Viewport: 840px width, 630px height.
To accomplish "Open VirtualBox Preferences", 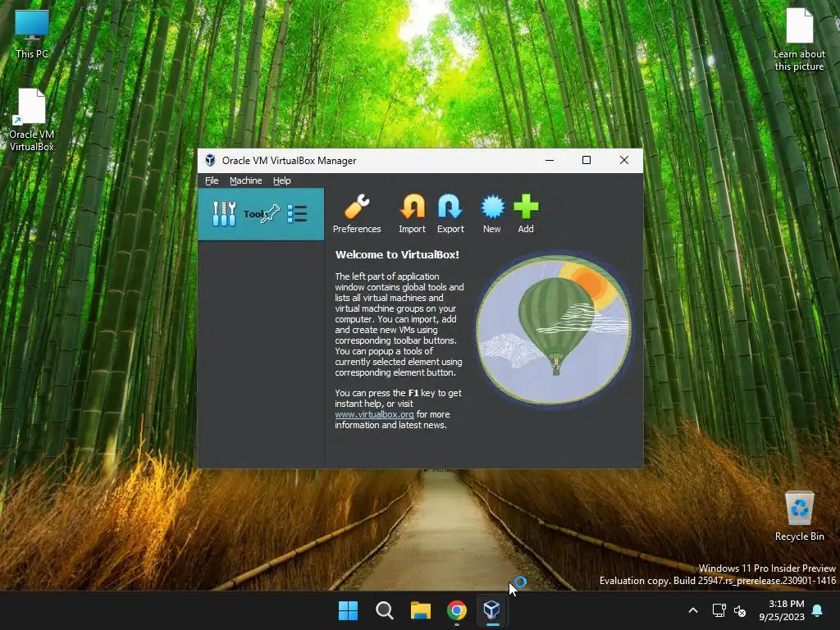I will click(x=357, y=214).
